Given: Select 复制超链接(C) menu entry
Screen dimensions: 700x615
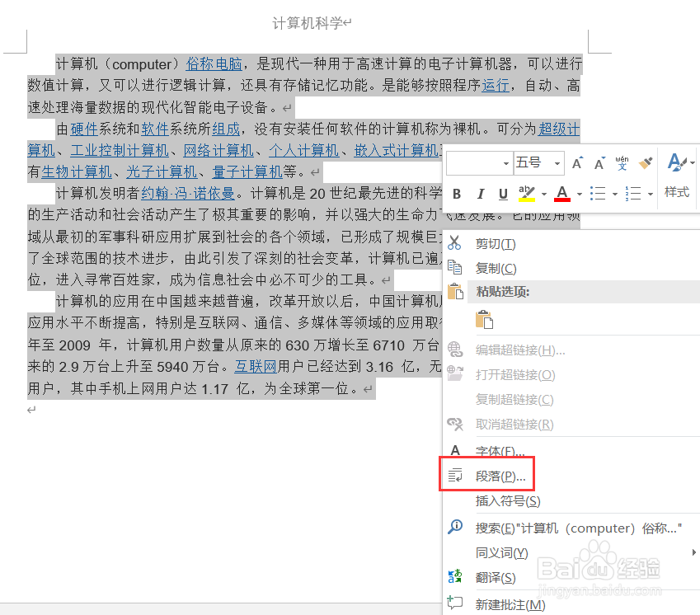Looking at the screenshot, I should (514, 400).
